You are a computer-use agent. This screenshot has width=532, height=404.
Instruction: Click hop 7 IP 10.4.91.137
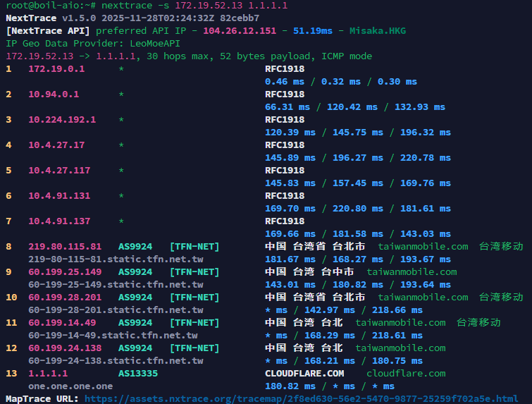click(x=59, y=221)
